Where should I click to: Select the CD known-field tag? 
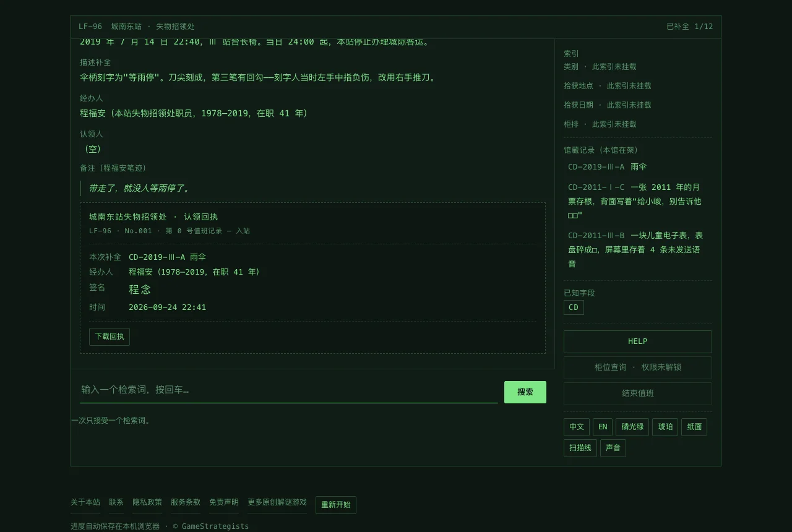click(x=574, y=307)
